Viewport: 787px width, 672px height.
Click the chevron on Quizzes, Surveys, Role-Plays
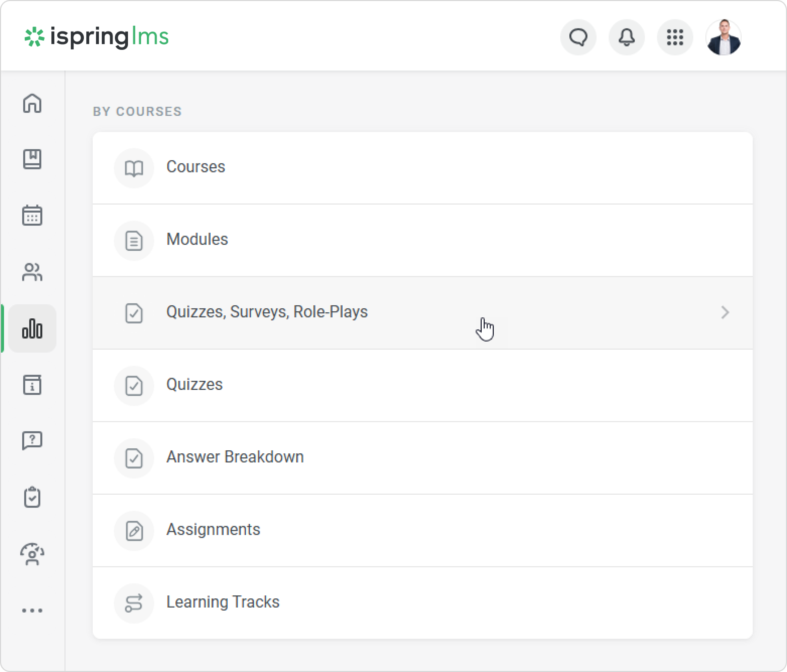[x=725, y=313]
